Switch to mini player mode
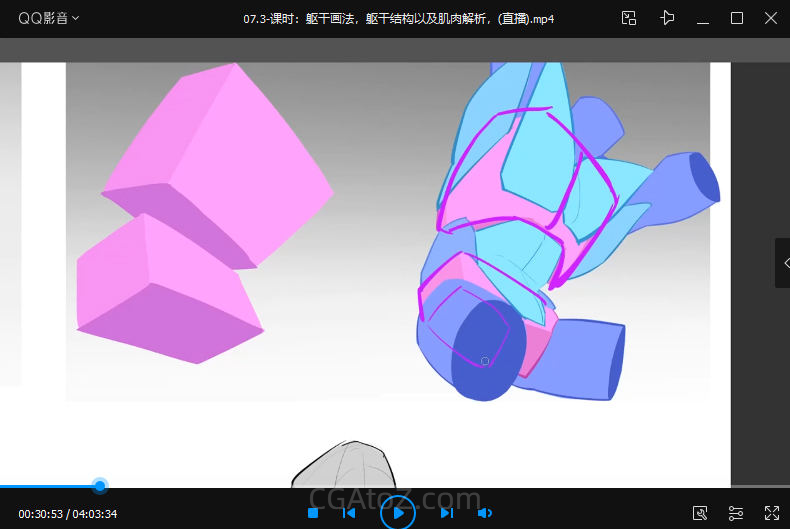 coord(629,18)
